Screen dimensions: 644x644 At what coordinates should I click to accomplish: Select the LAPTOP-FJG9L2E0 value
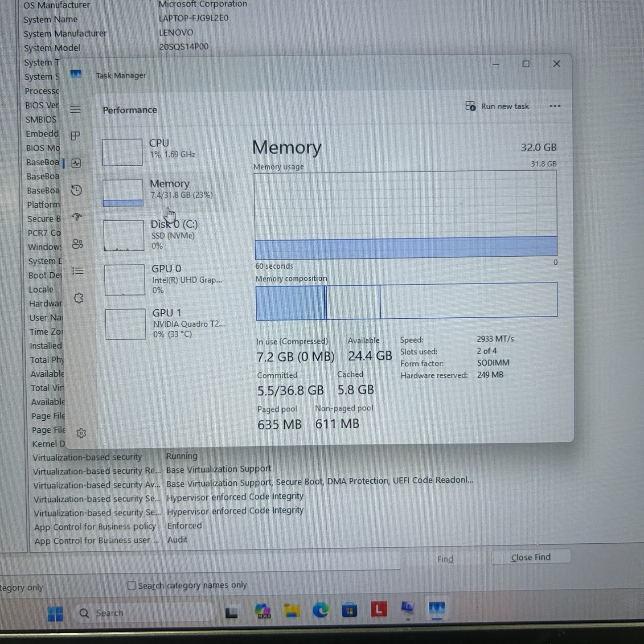pyautogui.click(x=193, y=18)
